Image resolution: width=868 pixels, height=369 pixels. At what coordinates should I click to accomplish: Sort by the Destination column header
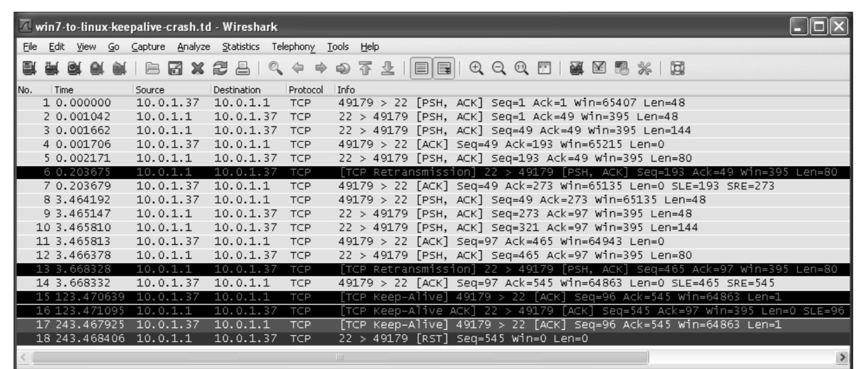click(249, 89)
